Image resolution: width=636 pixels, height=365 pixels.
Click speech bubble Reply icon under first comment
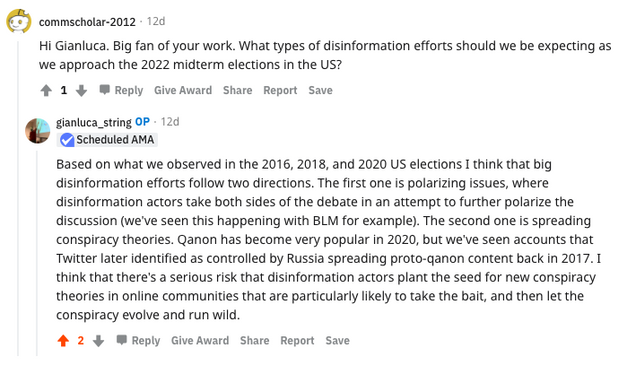[x=105, y=90]
